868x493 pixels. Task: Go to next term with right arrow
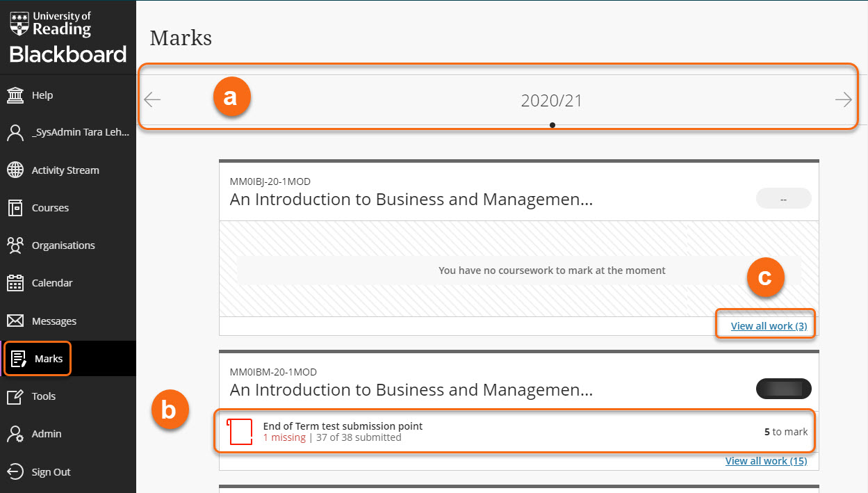click(x=843, y=100)
